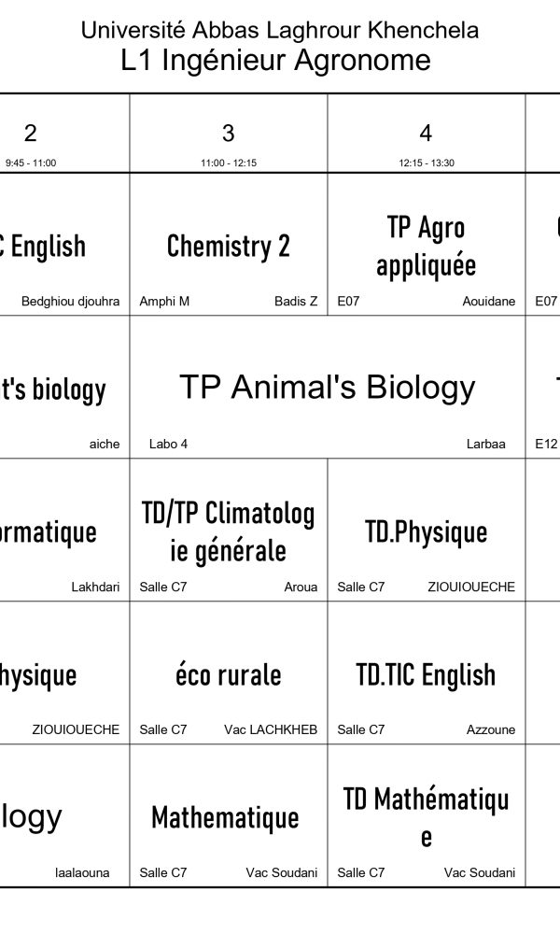Select the TP Agro appliquée cell
Image resolution: width=560 pixels, height=934 pixels.
point(426,246)
